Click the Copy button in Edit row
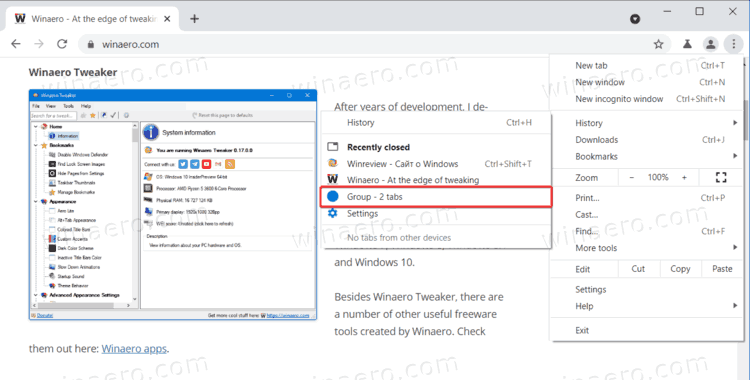Viewport: 750px width, 380px height. click(680, 269)
